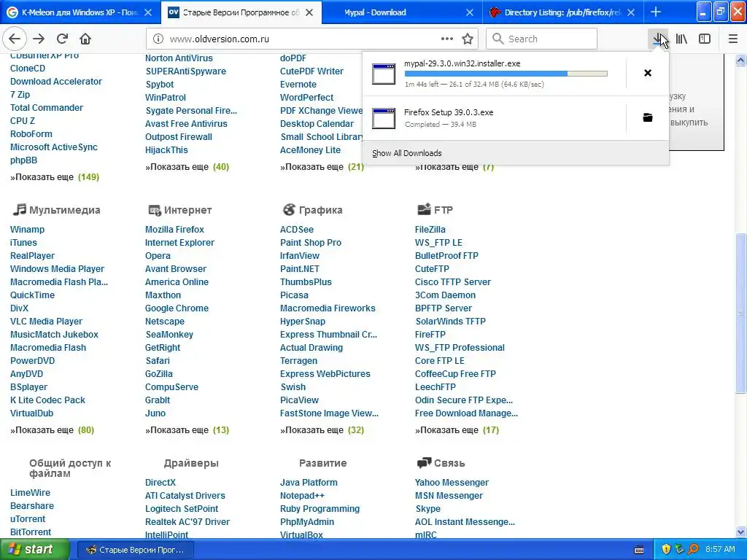Screen dimensions: 747x560
Task: Open the Winamp link
Action: [27, 230]
